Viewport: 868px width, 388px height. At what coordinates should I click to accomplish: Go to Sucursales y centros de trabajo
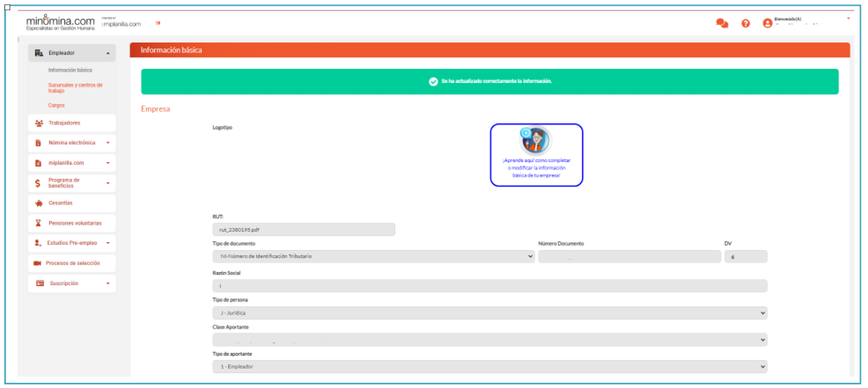75,88
